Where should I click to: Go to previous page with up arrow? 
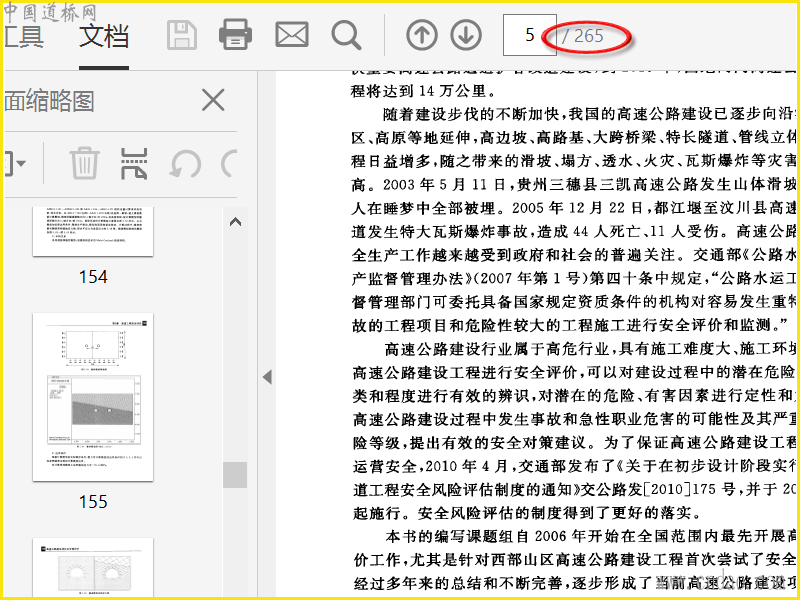point(422,35)
